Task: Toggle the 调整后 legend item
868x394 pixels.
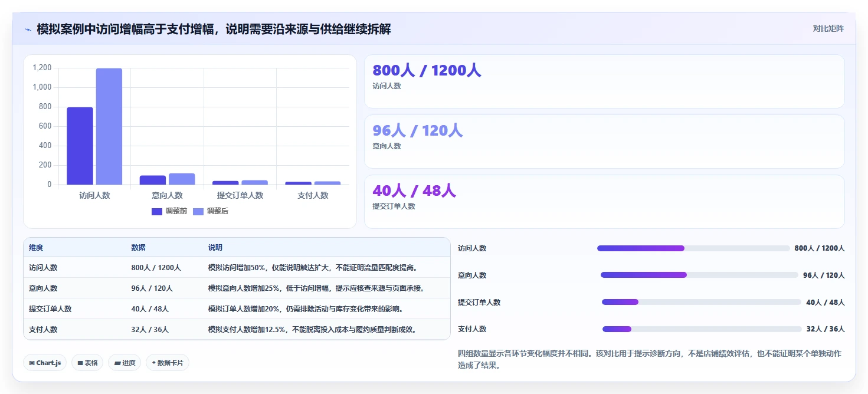Action: point(211,211)
